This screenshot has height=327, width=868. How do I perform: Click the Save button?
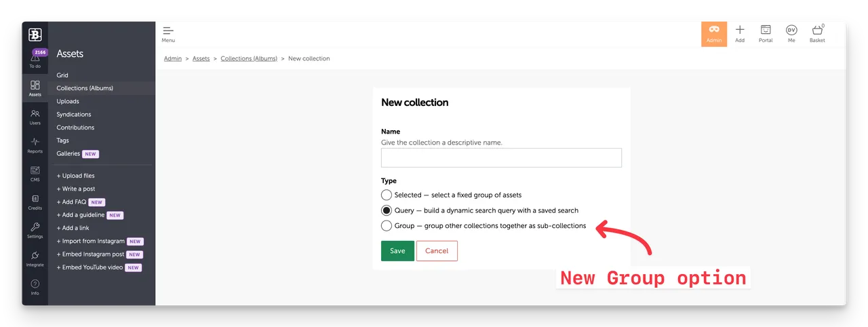pos(397,251)
